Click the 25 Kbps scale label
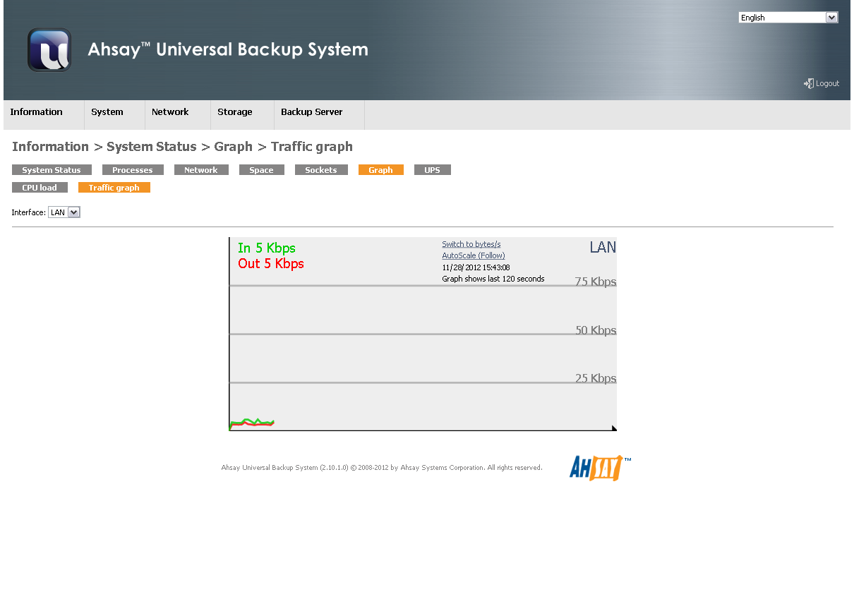 (596, 378)
